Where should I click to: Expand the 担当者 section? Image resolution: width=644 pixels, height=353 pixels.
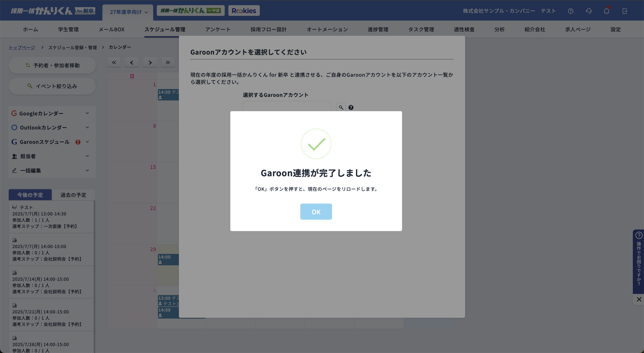(x=87, y=156)
